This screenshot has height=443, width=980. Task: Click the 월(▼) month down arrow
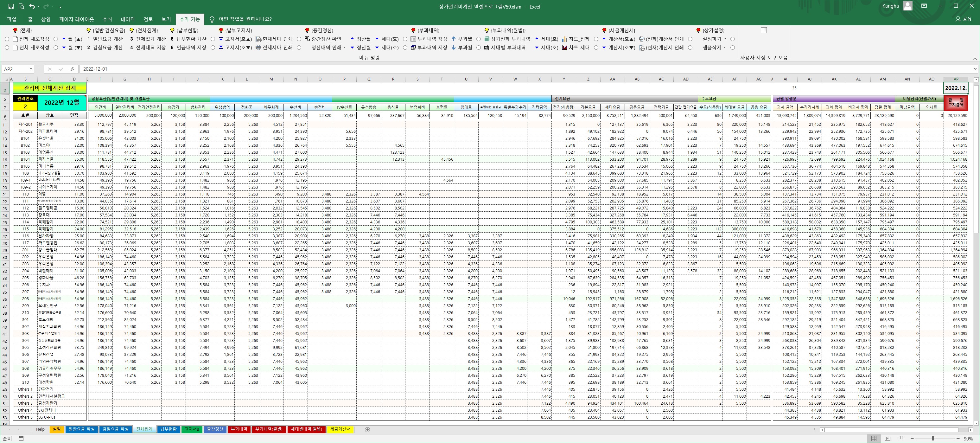point(64,48)
